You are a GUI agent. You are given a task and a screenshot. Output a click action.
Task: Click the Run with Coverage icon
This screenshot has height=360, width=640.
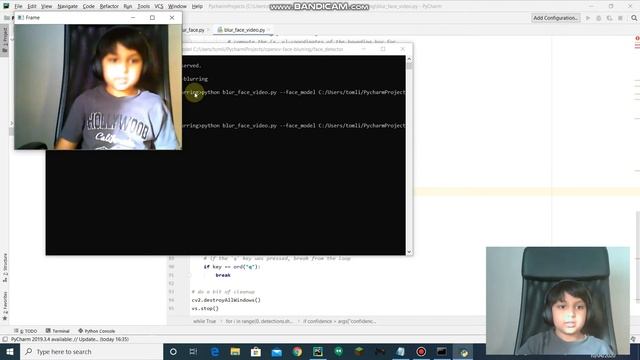[609, 18]
